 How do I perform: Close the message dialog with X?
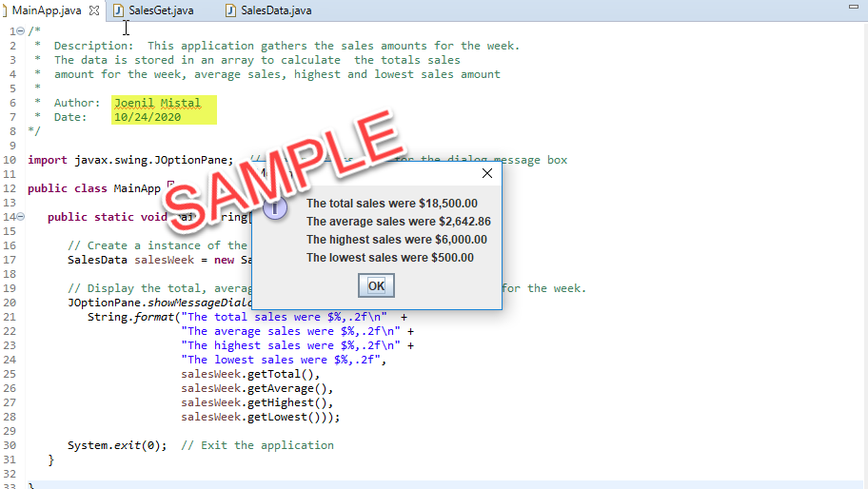487,173
